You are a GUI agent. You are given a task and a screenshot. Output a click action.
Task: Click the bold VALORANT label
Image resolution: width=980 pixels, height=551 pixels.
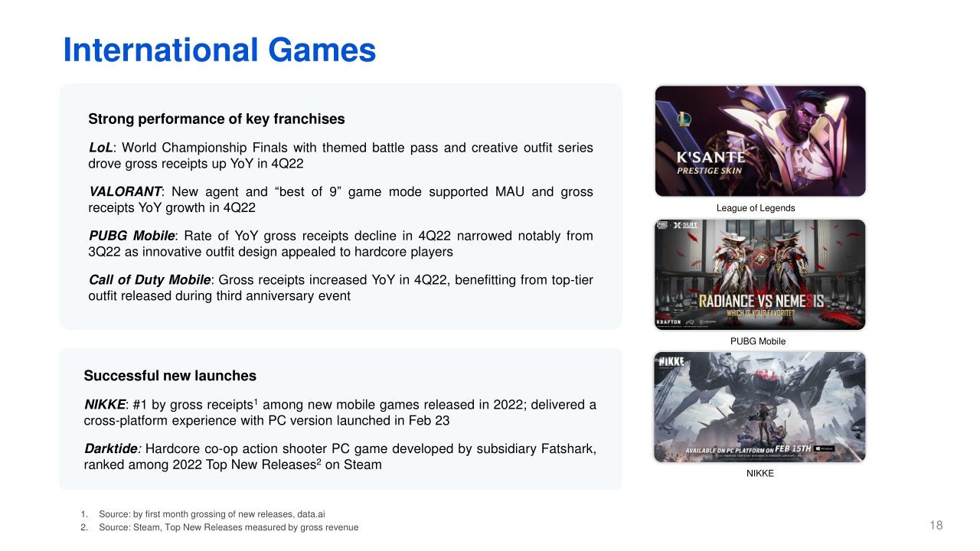coord(126,191)
